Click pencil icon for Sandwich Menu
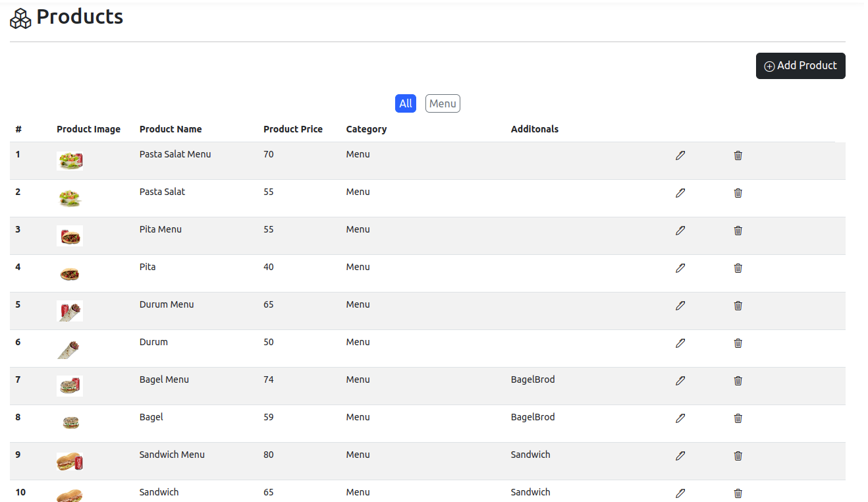The height and width of the screenshot is (502, 868). pos(680,456)
